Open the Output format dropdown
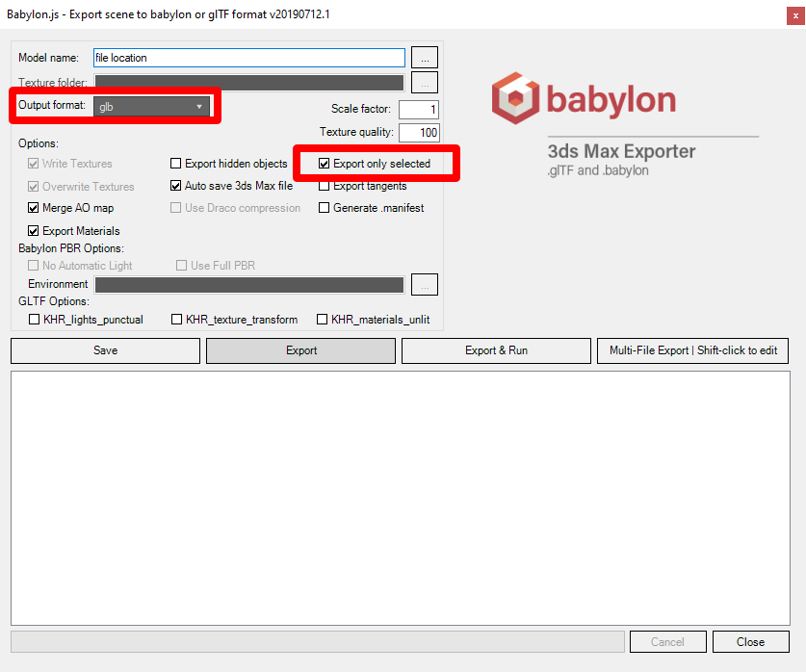Screen dimensions: 806x672 click(151, 106)
